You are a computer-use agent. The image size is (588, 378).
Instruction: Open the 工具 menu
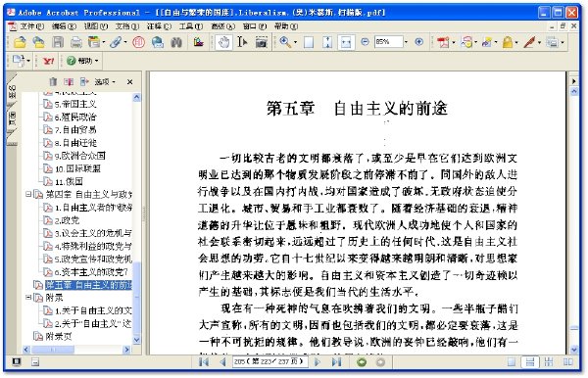[190, 26]
